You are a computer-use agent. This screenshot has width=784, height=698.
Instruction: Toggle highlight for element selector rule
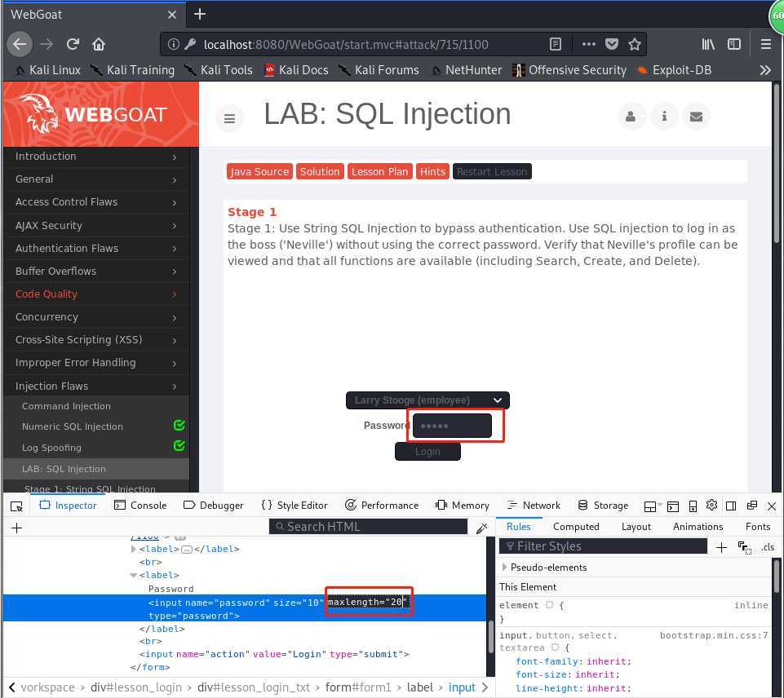coord(549,605)
